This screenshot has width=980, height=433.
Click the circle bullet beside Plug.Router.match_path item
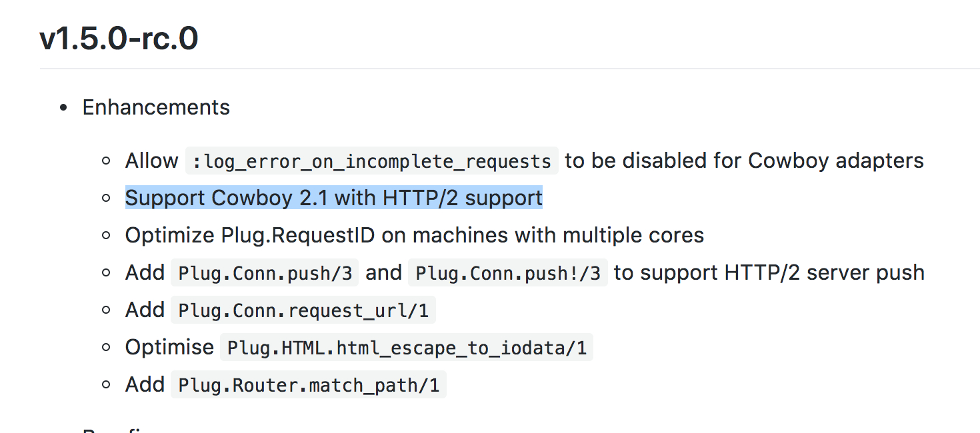[106, 385]
